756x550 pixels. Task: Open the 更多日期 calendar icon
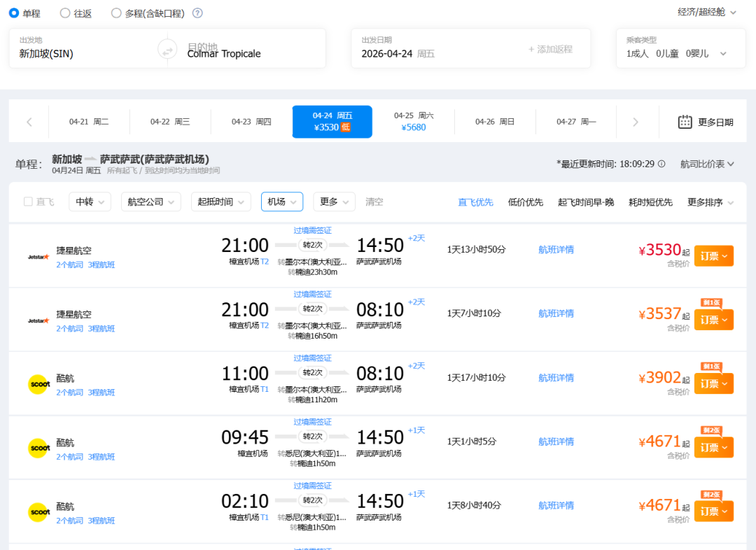[685, 122]
